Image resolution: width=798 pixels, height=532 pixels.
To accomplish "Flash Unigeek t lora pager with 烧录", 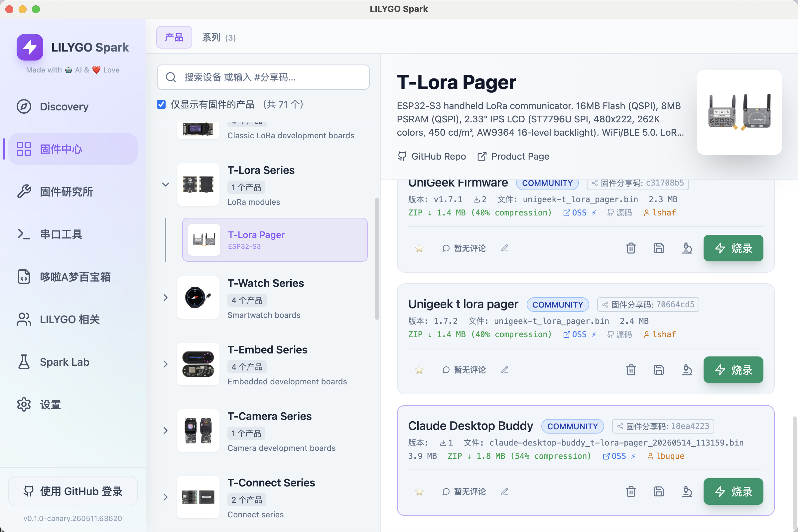I will [x=733, y=370].
